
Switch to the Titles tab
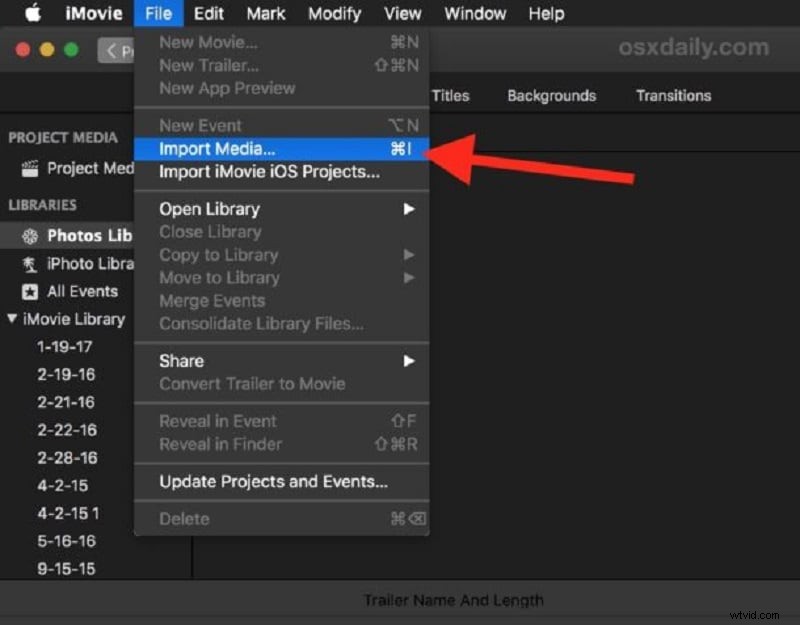tap(451, 95)
